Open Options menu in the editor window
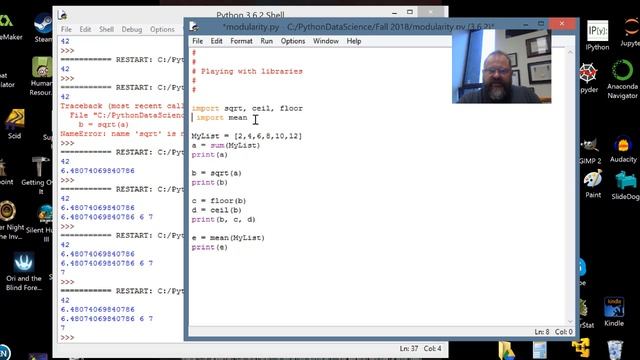640x360 pixels. coord(293,41)
